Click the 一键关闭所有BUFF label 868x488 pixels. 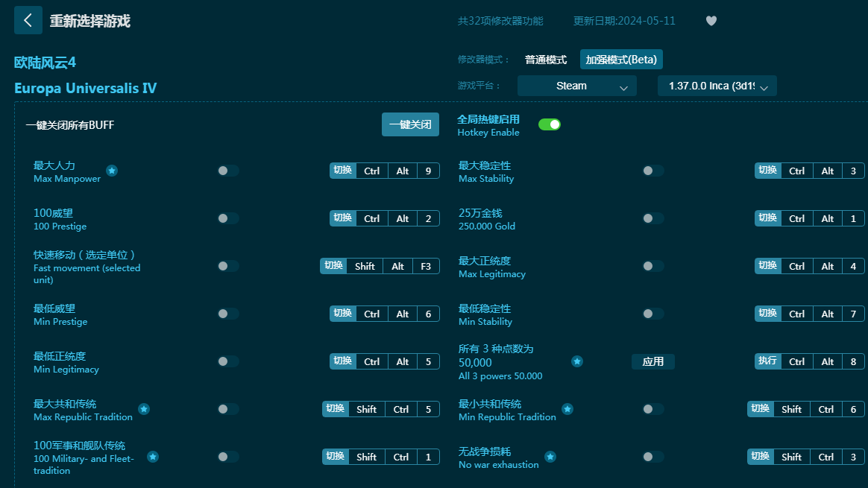coord(70,125)
